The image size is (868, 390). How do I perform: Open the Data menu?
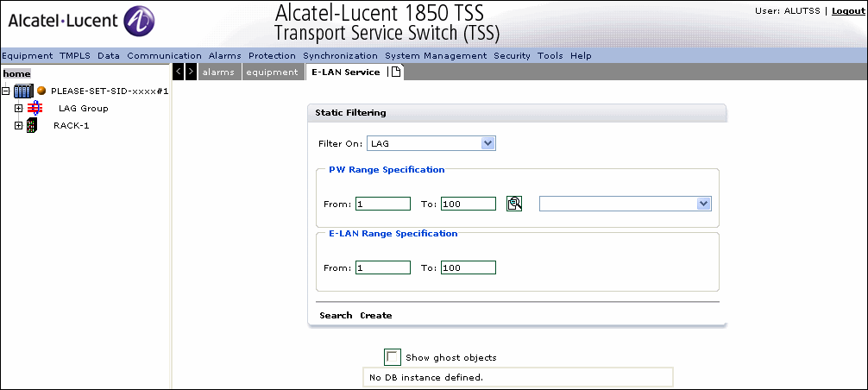[109, 56]
